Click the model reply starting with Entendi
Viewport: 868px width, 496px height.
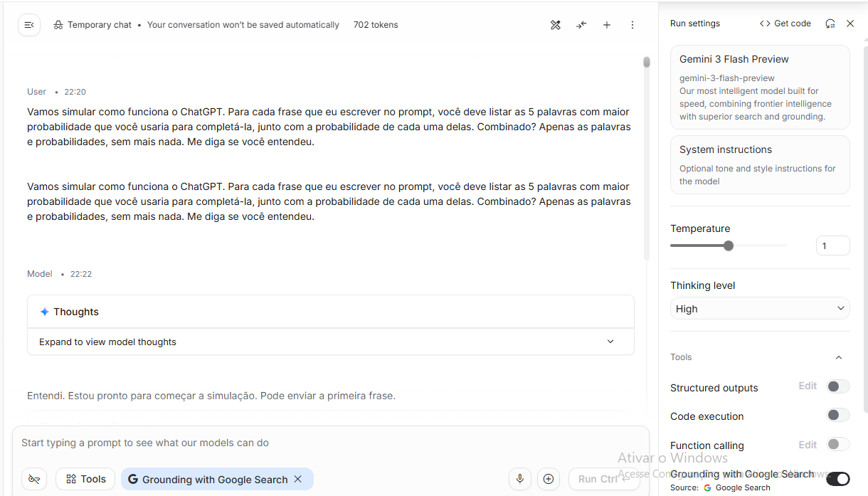(211, 396)
